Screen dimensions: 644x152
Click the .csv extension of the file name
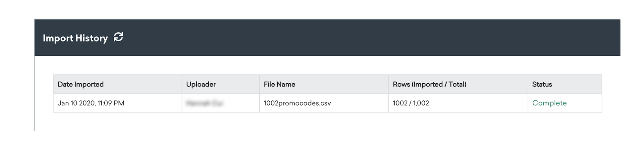(325, 103)
